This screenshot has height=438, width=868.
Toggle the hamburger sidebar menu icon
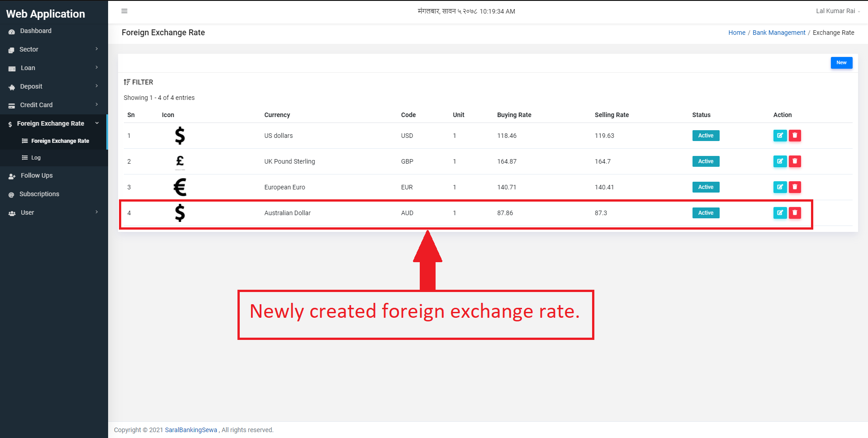(x=124, y=11)
